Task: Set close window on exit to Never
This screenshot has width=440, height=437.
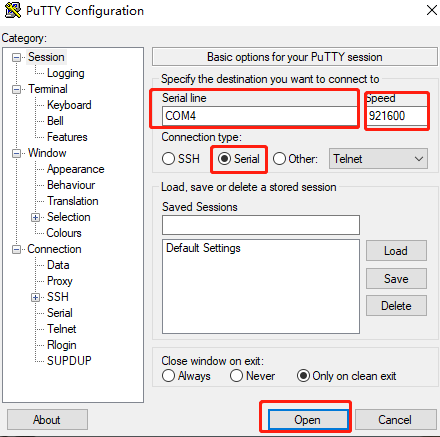Action: pyautogui.click(x=236, y=376)
